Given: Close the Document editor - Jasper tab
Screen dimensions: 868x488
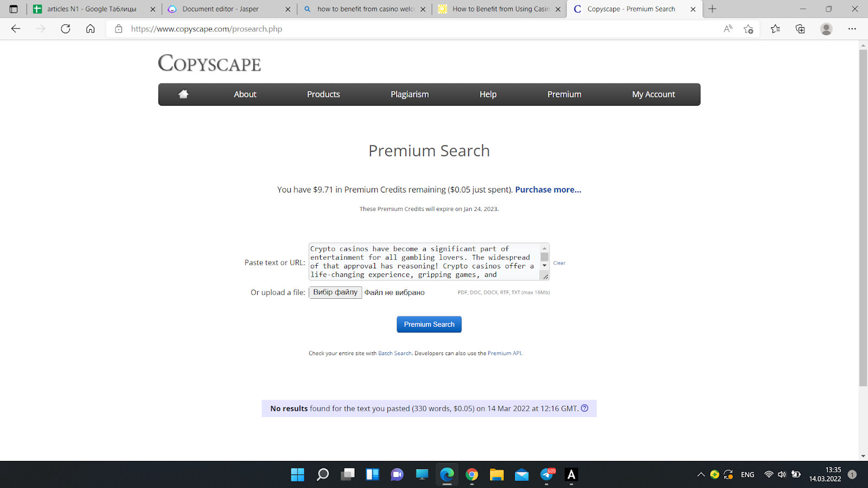Looking at the screenshot, I should (x=288, y=9).
